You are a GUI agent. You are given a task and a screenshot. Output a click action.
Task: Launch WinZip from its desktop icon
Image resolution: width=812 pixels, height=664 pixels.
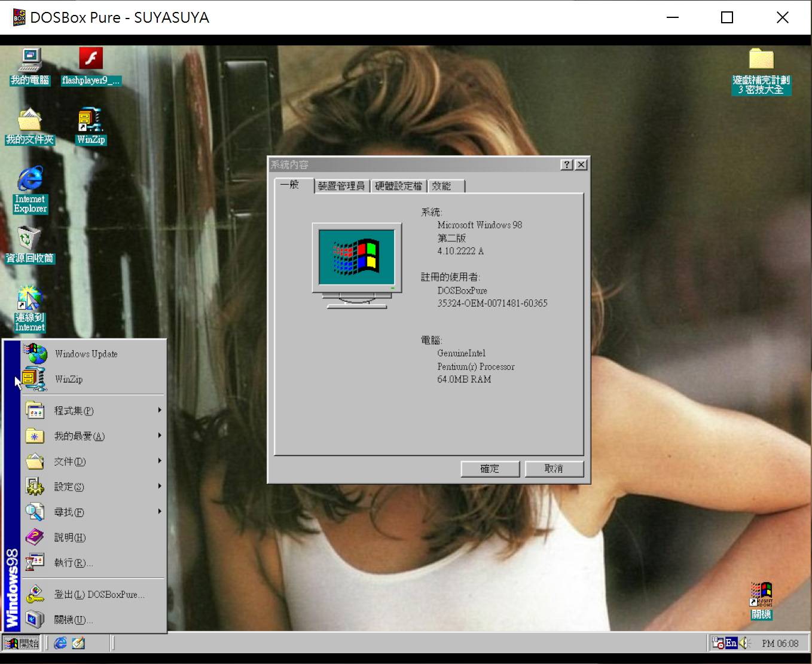coord(90,120)
